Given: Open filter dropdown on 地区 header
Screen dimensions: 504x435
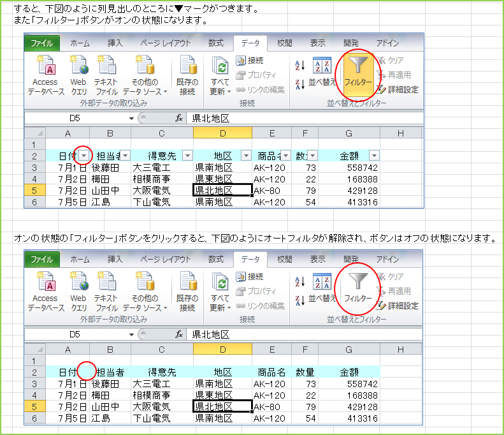Looking at the screenshot, I should pos(246,156).
